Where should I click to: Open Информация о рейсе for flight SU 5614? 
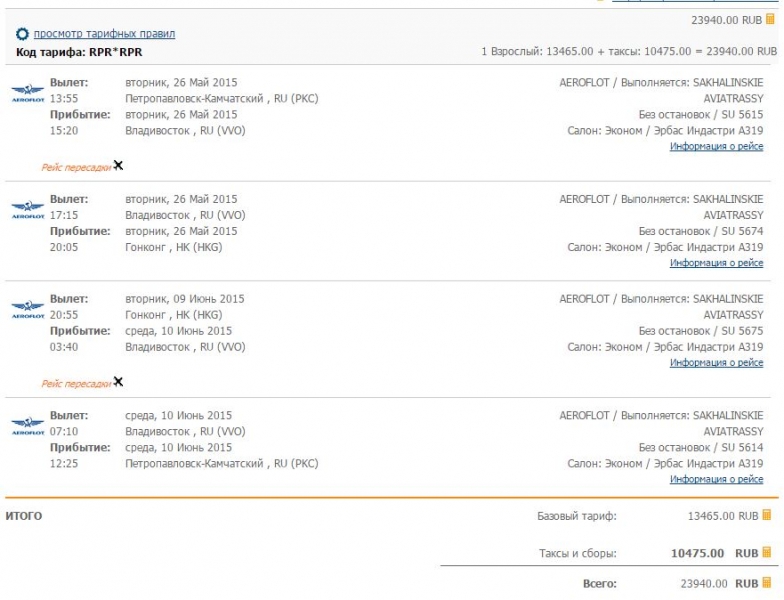(716, 479)
